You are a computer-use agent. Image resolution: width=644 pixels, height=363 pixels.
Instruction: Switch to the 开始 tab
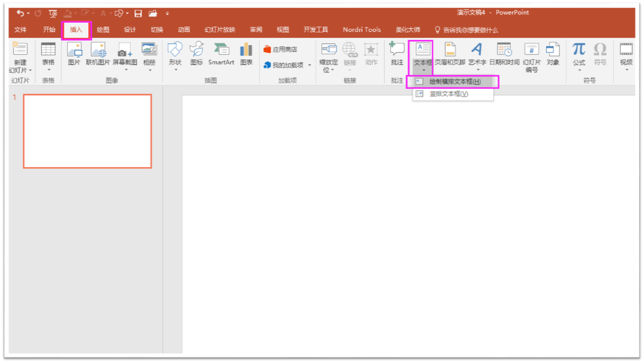(x=49, y=30)
